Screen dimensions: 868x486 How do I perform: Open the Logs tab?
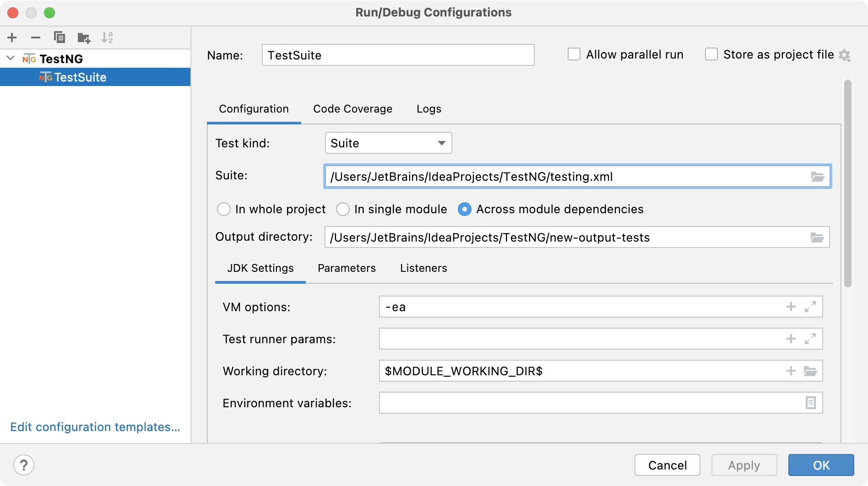pyautogui.click(x=429, y=109)
